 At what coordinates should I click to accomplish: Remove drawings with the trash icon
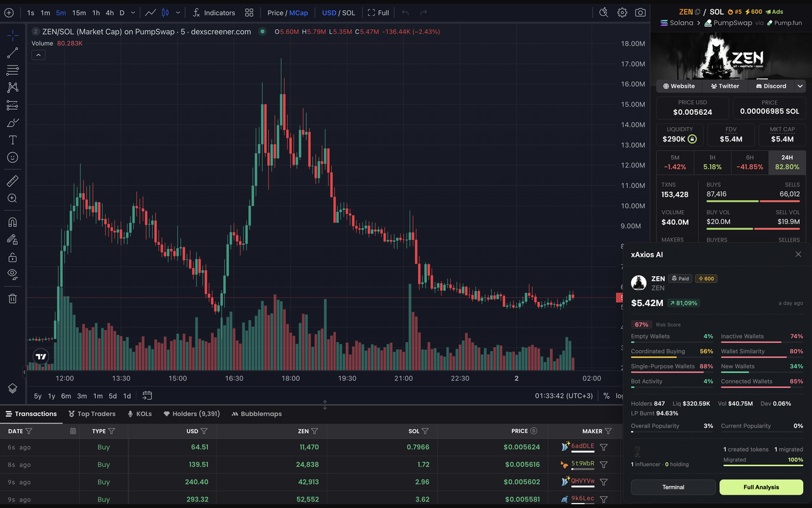(x=12, y=298)
